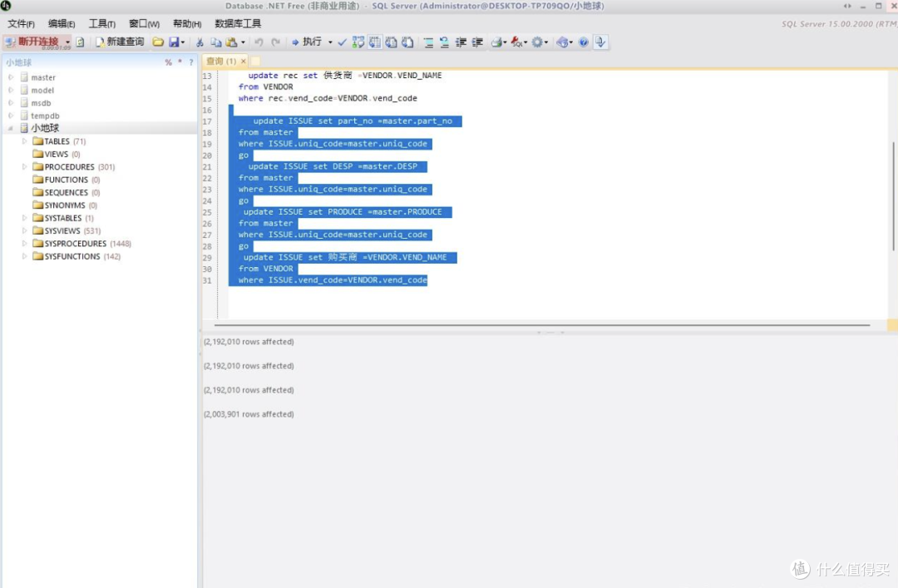Click the * icon in tree panel
This screenshot has width=898, height=588.
click(180, 62)
